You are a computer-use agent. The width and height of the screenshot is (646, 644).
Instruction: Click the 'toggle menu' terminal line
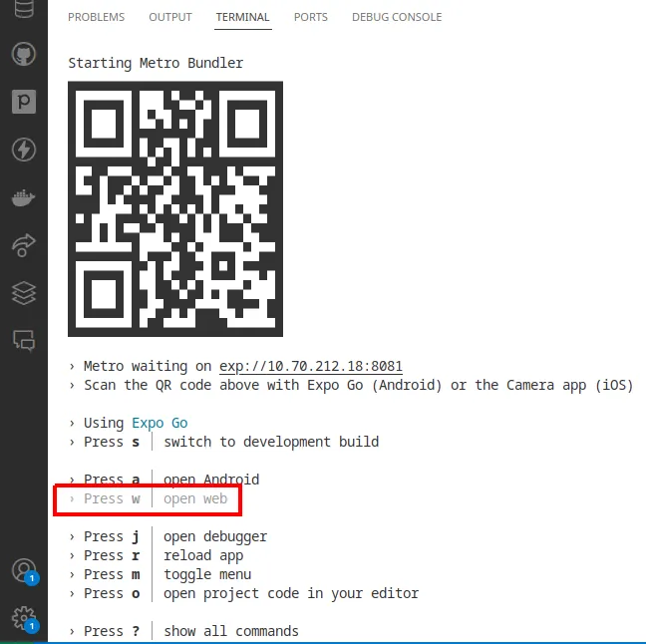161,574
